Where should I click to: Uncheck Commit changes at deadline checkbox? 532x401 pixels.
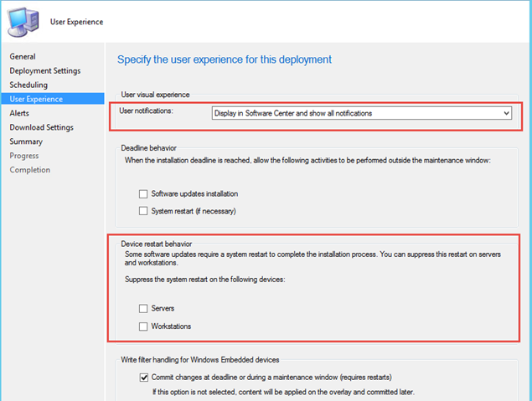tap(144, 378)
